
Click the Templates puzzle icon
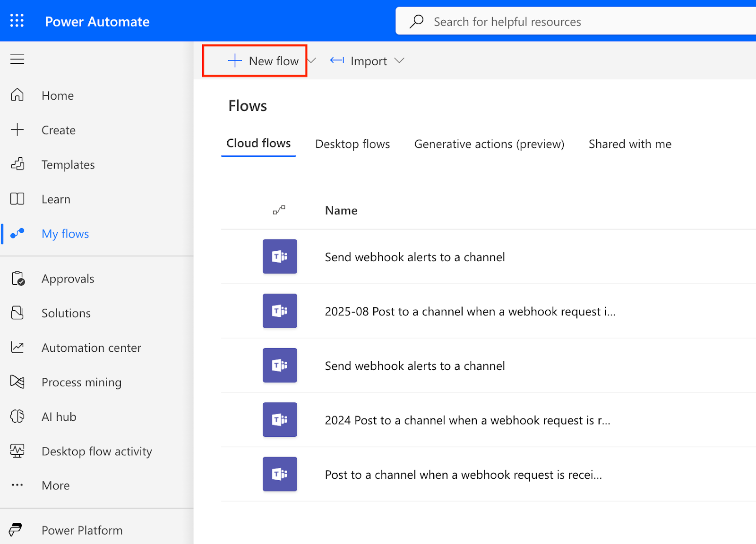(x=17, y=164)
